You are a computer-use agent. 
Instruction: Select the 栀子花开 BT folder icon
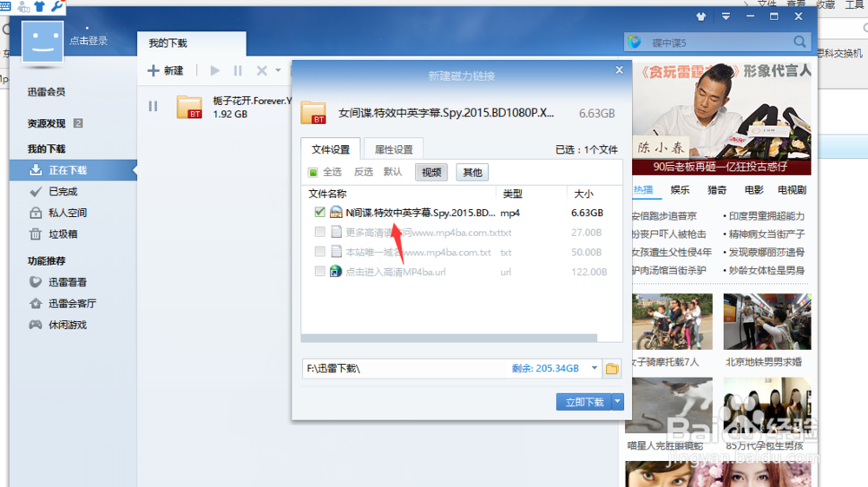click(189, 107)
